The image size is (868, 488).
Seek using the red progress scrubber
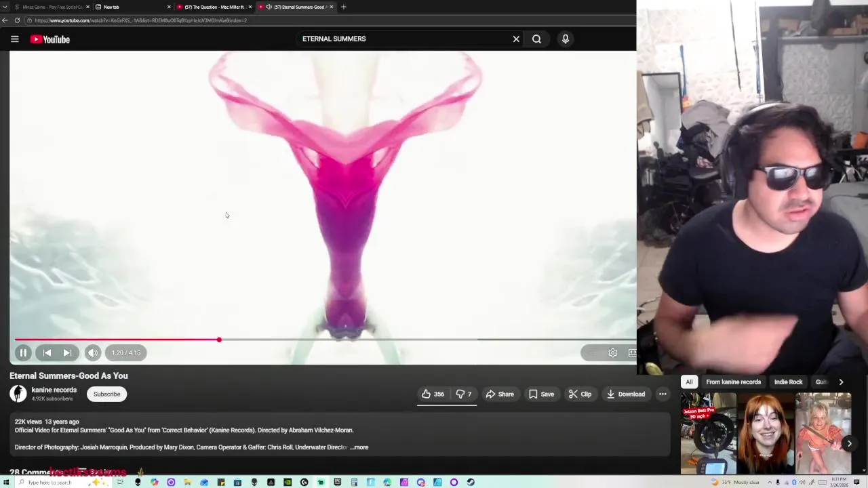(219, 340)
